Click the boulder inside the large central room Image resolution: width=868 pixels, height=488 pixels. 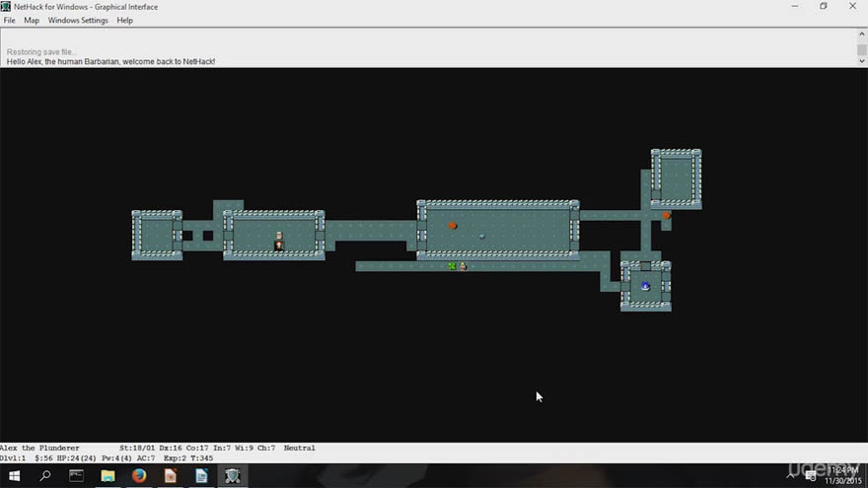[453, 226]
